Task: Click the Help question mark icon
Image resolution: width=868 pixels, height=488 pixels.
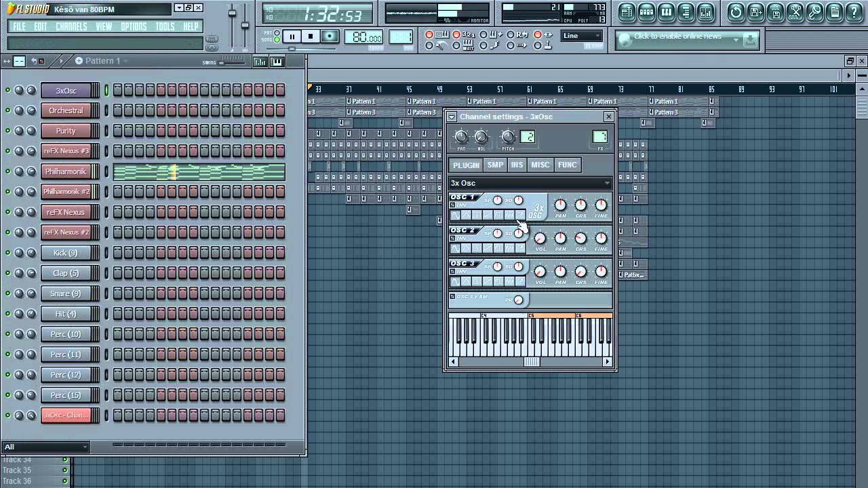Action: (854, 12)
